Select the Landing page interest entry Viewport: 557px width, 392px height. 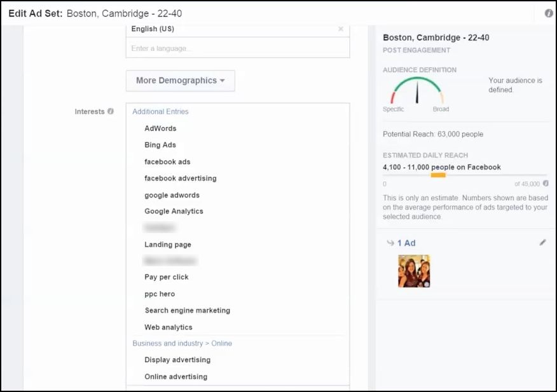click(x=168, y=245)
